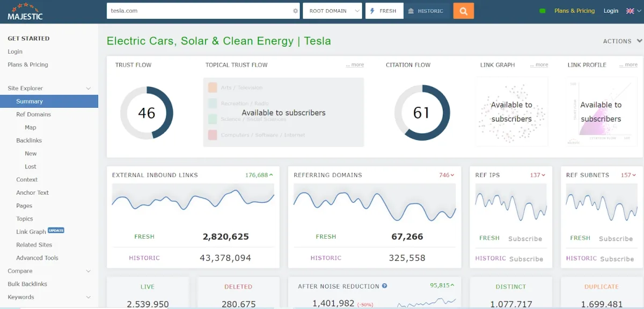Click fresh inbound links value 2,820,625
644x309 pixels.
[225, 237]
